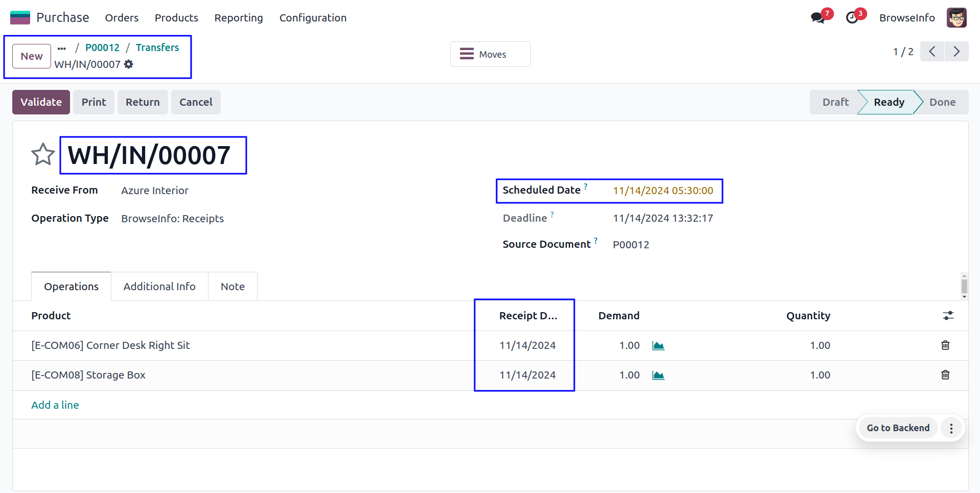Image resolution: width=980 pixels, height=493 pixels.
Task: Open the three-dot menu beside Go to Backend
Action: coord(951,428)
